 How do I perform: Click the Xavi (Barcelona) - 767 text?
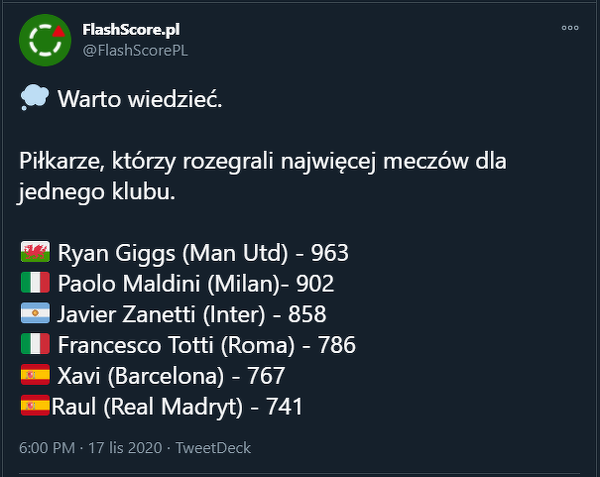click(x=172, y=376)
